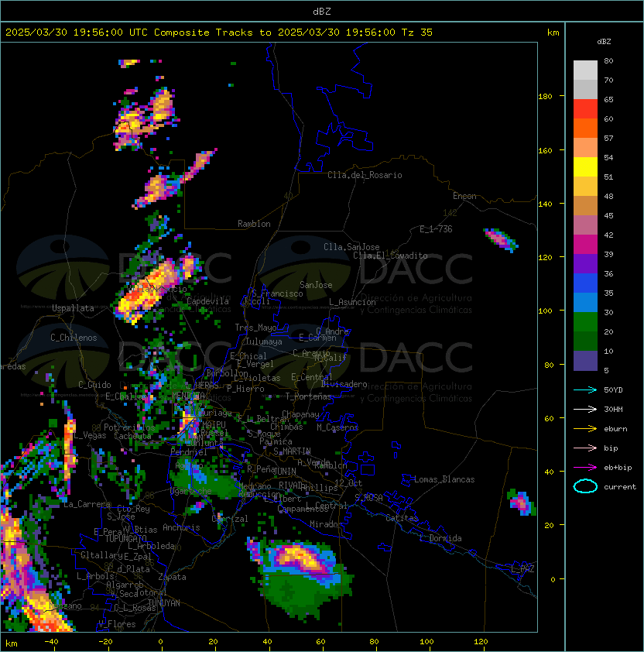Click the 'Chapanay' map label
This screenshot has width=644, height=652.
click(x=300, y=414)
